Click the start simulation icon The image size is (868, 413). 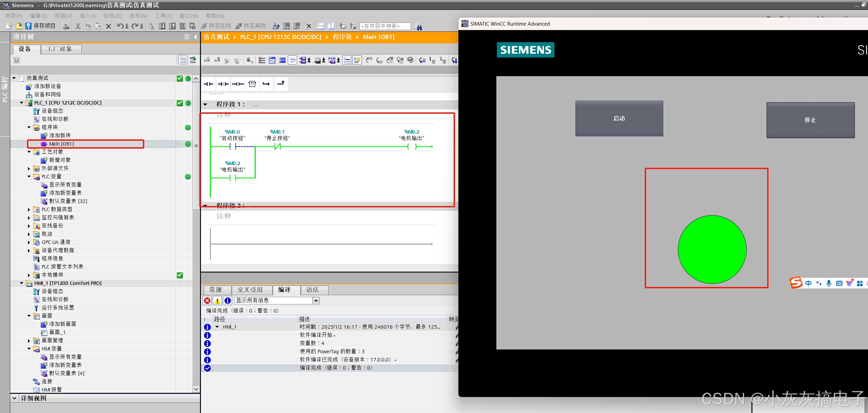(183, 26)
